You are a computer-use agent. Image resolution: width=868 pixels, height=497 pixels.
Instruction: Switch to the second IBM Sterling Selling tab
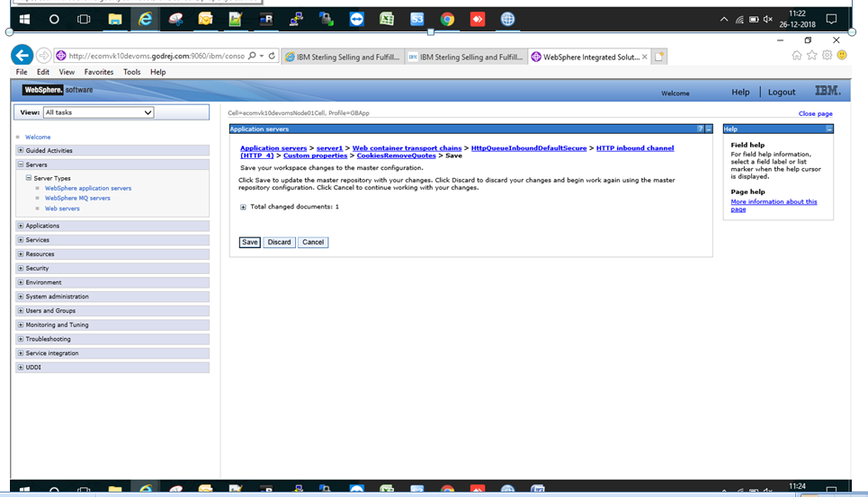pyautogui.click(x=466, y=57)
